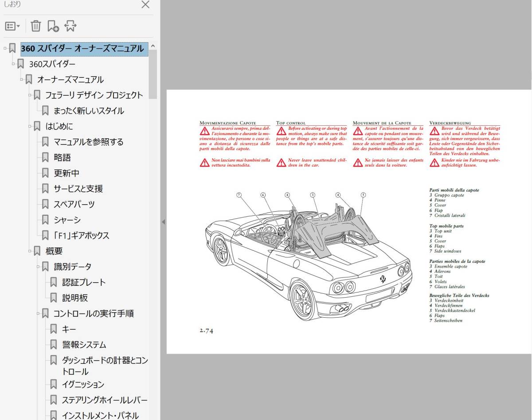
Task: Open the イグニッション bookmark
Action: [x=83, y=385]
